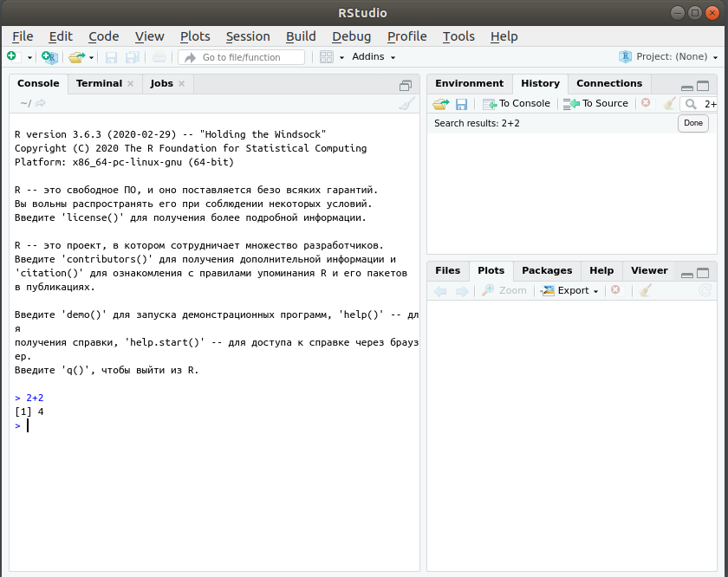Switch to the Environment tab
The height and width of the screenshot is (577, 728).
(x=469, y=83)
